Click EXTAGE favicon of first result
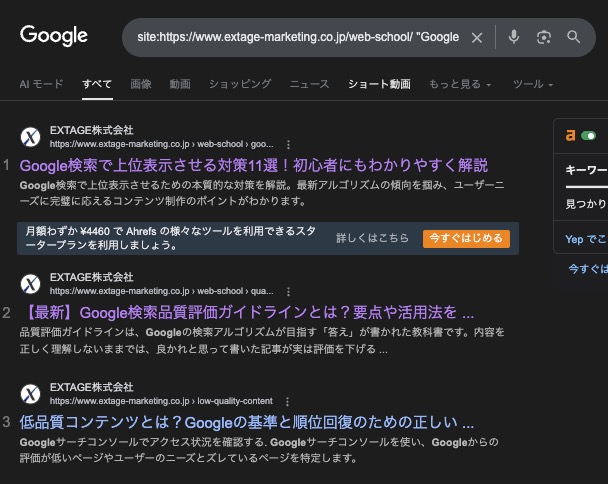 30,137
